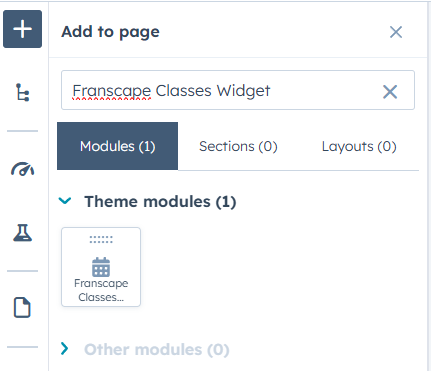Click the blank page icon in sidebar
This screenshot has height=371, width=431.
tap(22, 307)
